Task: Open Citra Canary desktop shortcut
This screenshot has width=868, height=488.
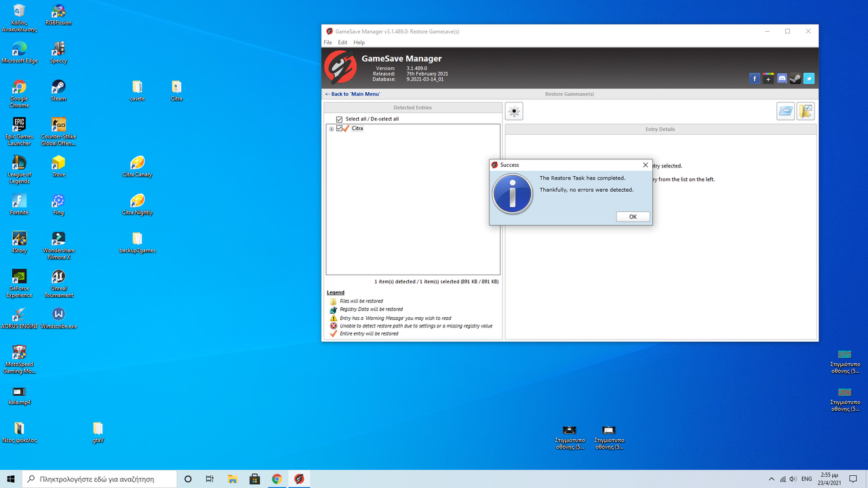Action: click(137, 167)
